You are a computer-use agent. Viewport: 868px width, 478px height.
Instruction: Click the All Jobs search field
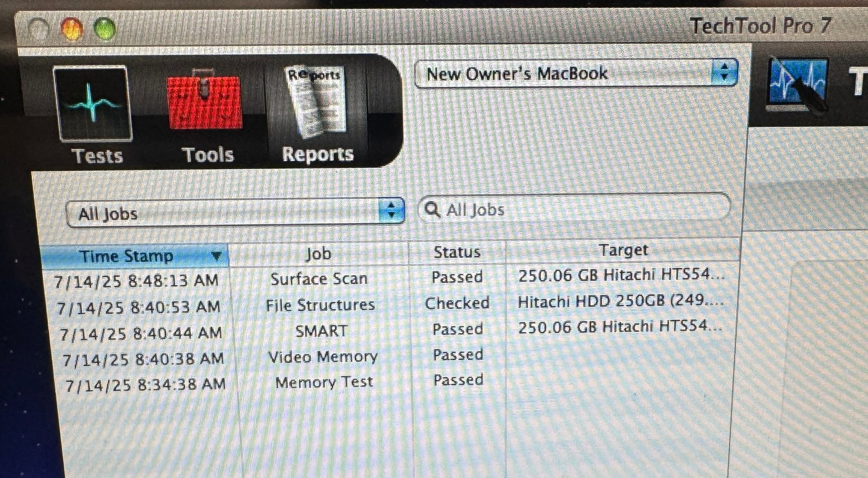coord(574,208)
